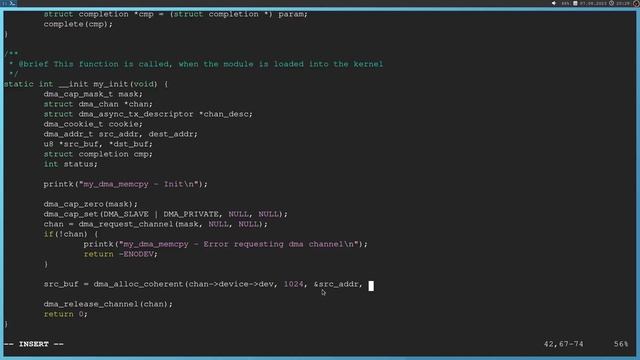Viewport: 640px width, 360px height.
Task: Click 'struct dma_async_tx_descriptor *chan_desc;' line
Action: [x=148, y=114]
